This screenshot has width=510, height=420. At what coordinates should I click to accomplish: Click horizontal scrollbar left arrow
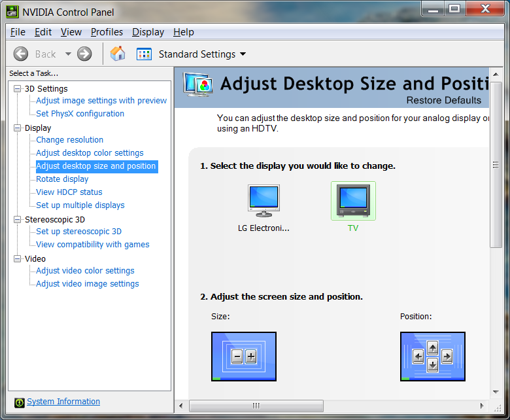(181, 406)
